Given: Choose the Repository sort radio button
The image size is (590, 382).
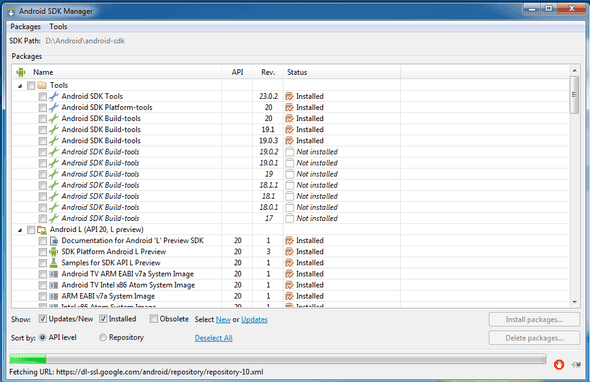Looking at the screenshot, I should 103,338.
